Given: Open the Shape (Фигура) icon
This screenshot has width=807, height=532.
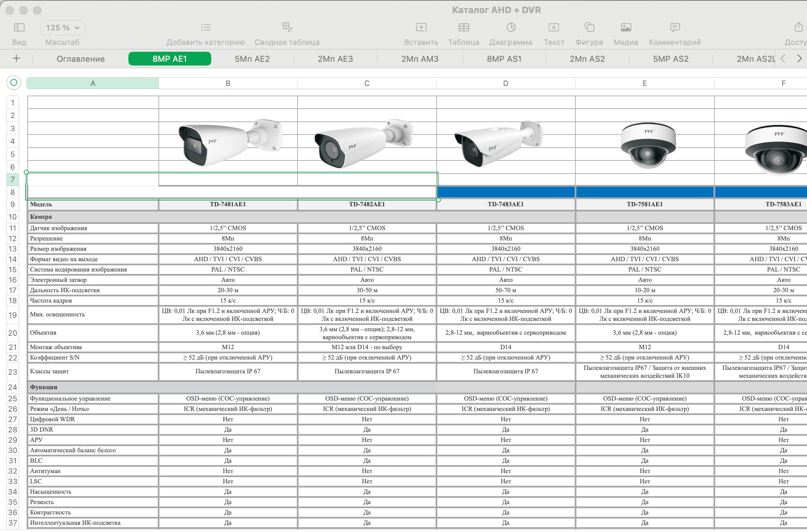Looking at the screenshot, I should pos(589,27).
